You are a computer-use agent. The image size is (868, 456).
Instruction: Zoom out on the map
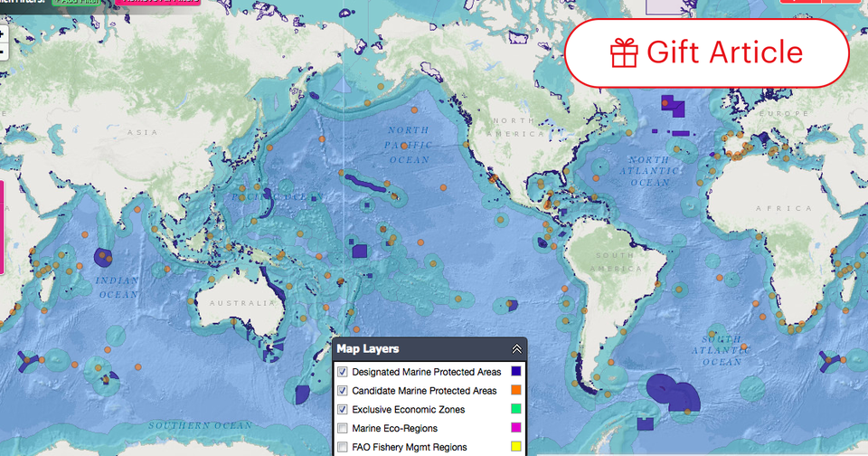click(3, 52)
